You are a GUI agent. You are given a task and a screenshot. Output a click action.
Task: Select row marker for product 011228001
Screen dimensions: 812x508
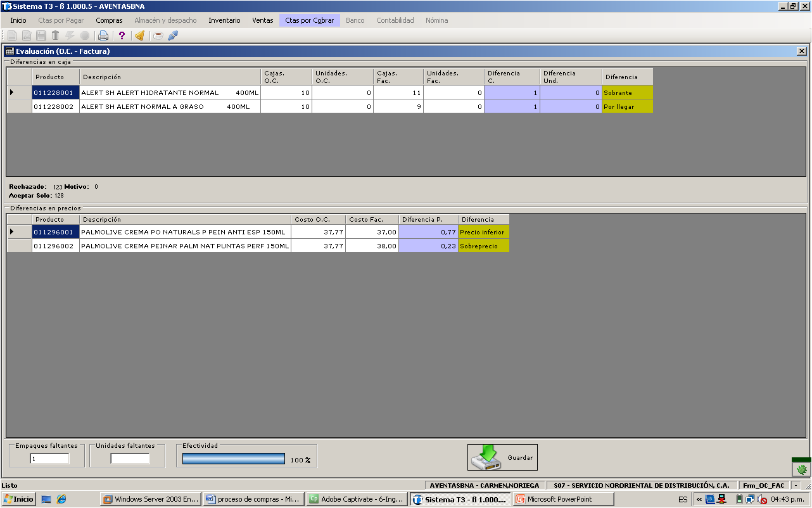point(19,92)
